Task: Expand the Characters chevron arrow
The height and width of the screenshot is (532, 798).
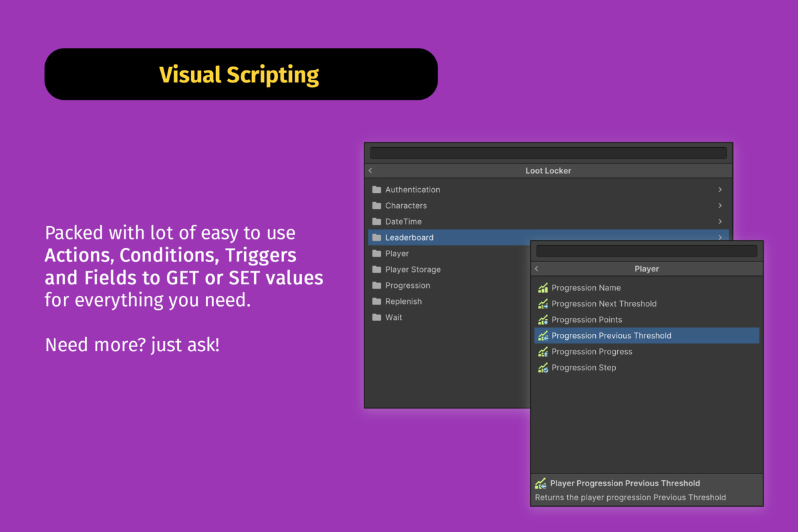Action: [720, 205]
